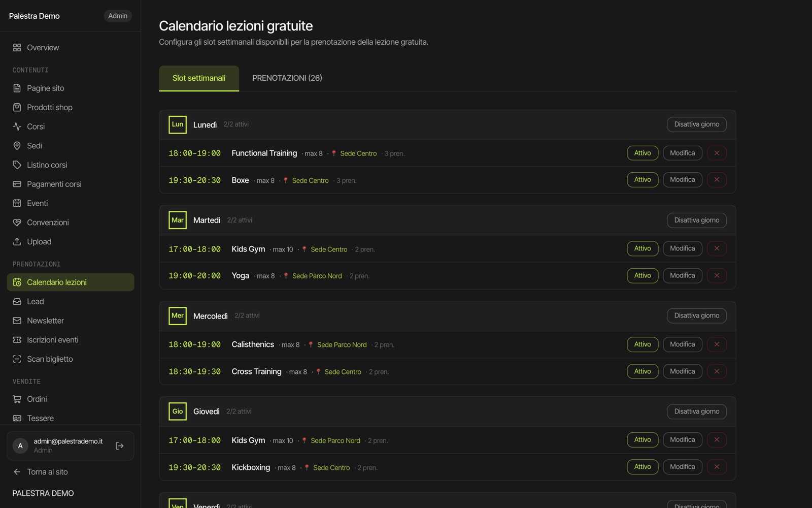Toggle Attivo status for Boxe slot
Viewport: 812px width, 508px height.
642,180
